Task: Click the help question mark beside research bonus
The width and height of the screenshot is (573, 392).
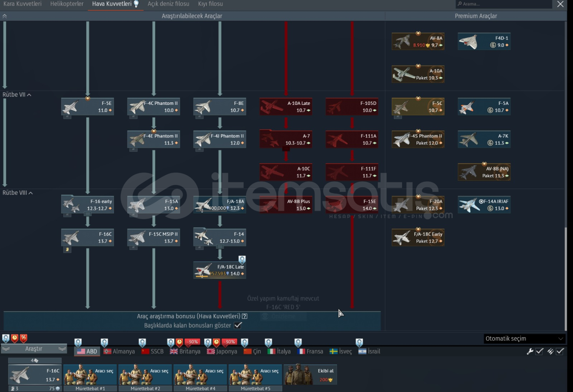Action: coord(245,316)
